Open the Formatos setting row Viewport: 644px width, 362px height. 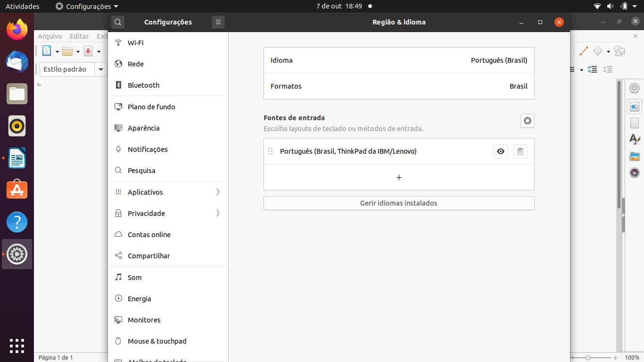tap(399, 86)
